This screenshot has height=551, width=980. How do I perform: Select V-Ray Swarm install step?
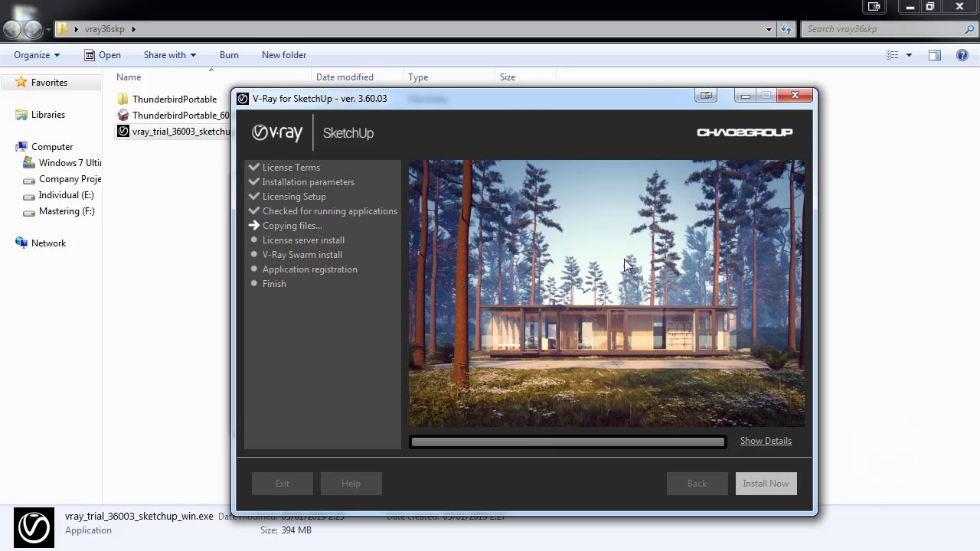pyautogui.click(x=302, y=255)
